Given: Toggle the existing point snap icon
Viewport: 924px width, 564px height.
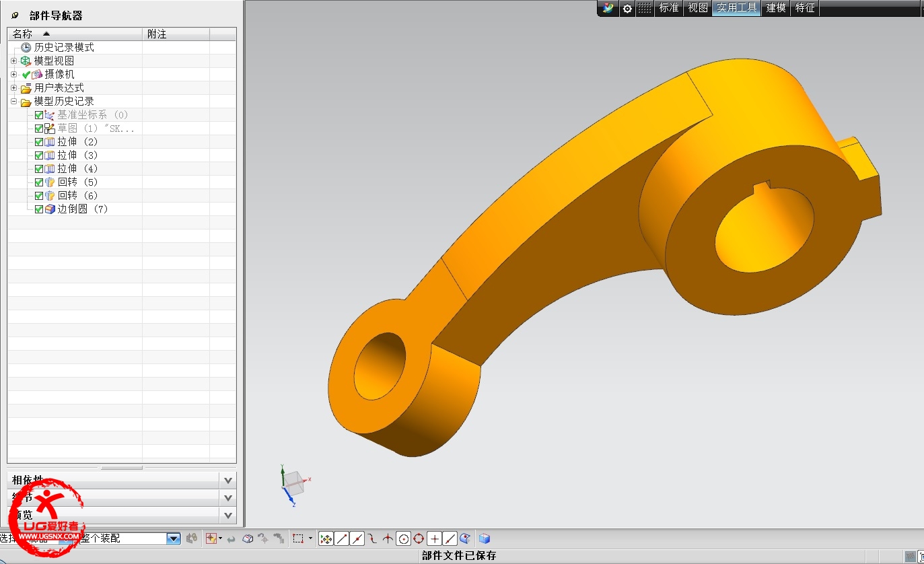Looking at the screenshot, I should tap(434, 538).
